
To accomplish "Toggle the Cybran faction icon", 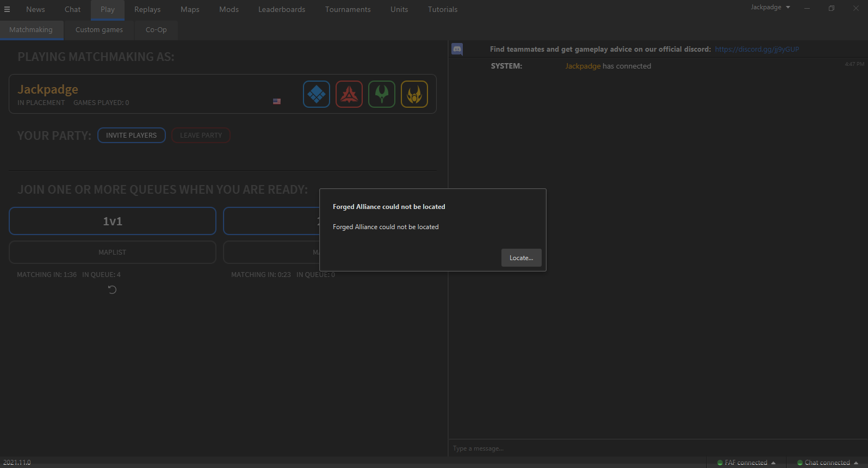I will click(x=349, y=94).
